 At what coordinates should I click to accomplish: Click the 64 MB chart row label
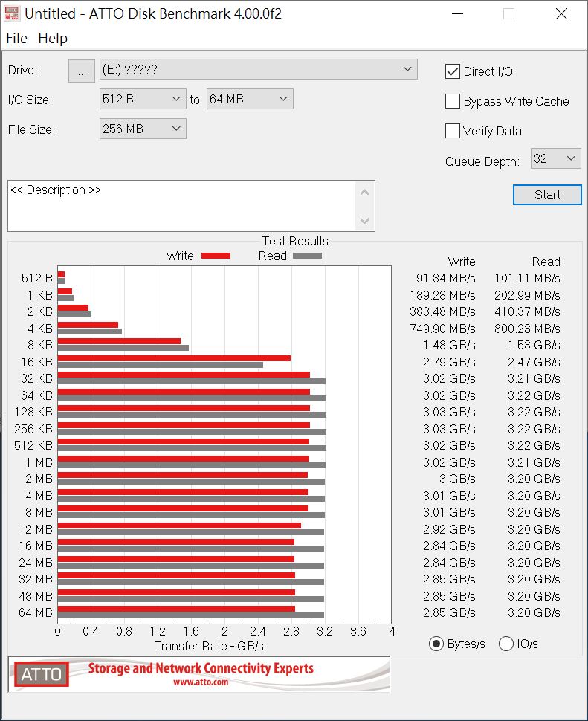pos(36,613)
